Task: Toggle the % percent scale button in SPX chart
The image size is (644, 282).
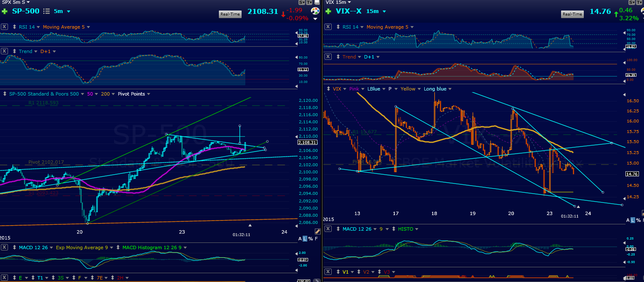Action: coord(311,239)
